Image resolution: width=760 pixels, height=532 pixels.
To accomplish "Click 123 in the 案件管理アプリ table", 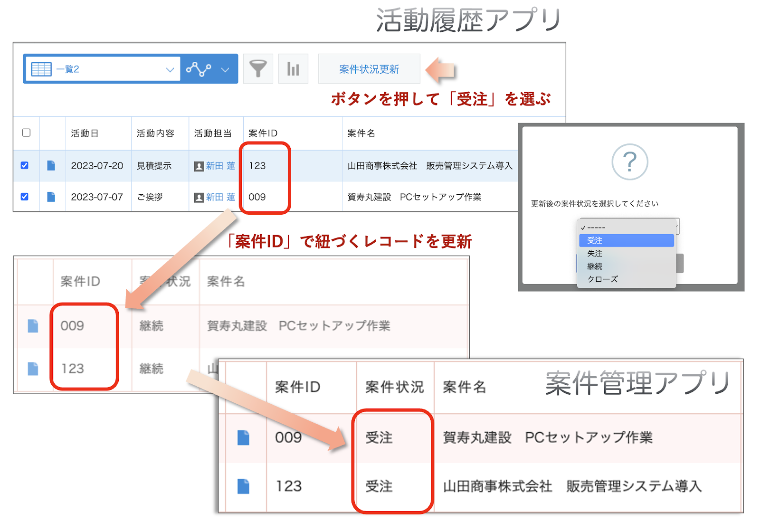I will click(289, 486).
